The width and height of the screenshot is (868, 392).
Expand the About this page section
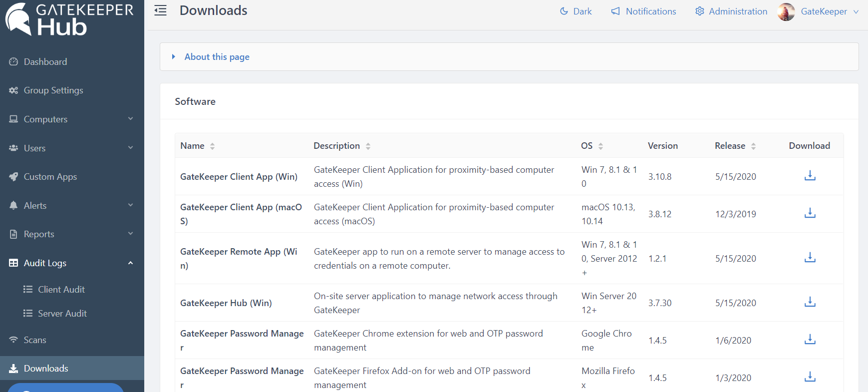coord(217,57)
